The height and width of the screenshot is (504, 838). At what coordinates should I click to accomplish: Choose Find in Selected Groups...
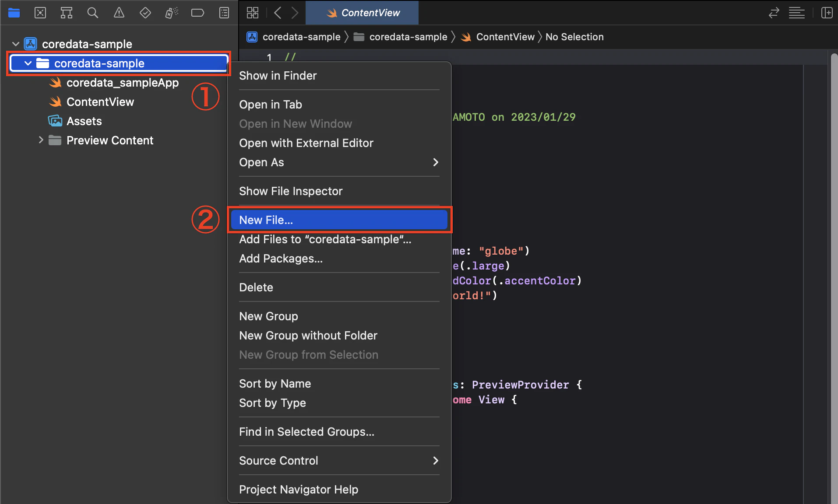click(x=339, y=432)
